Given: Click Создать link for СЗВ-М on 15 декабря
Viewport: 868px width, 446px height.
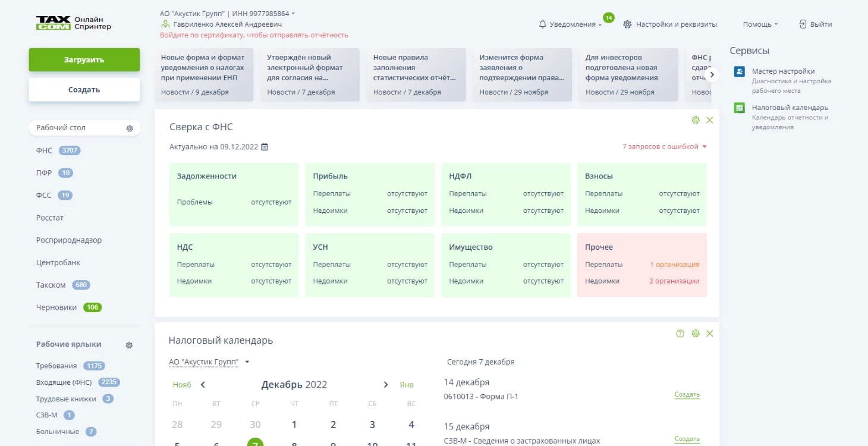Looking at the screenshot, I should [x=687, y=439].
